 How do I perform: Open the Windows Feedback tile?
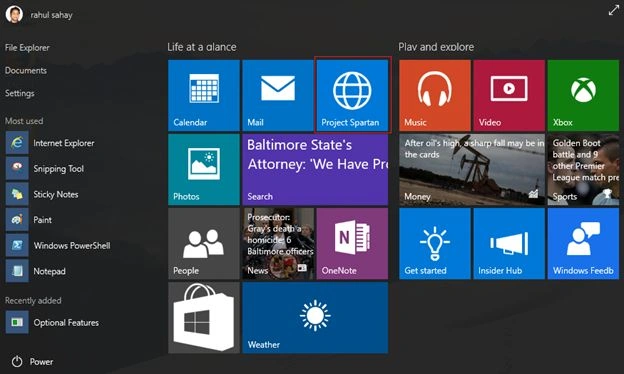(x=583, y=243)
